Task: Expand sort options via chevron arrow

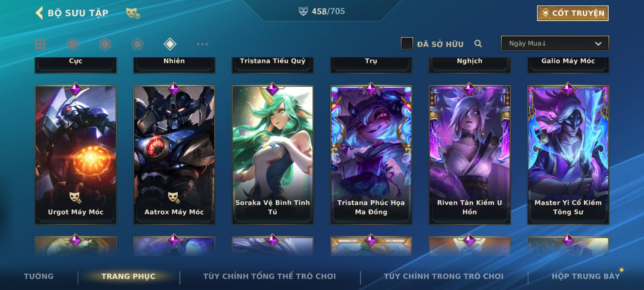Action: (x=598, y=44)
